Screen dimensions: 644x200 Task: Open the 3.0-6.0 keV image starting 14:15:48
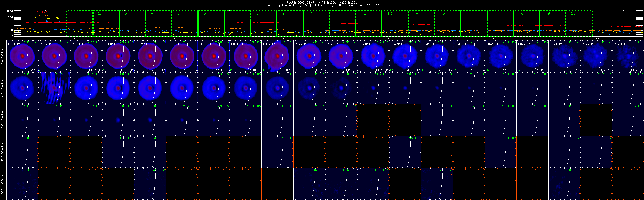(150, 56)
